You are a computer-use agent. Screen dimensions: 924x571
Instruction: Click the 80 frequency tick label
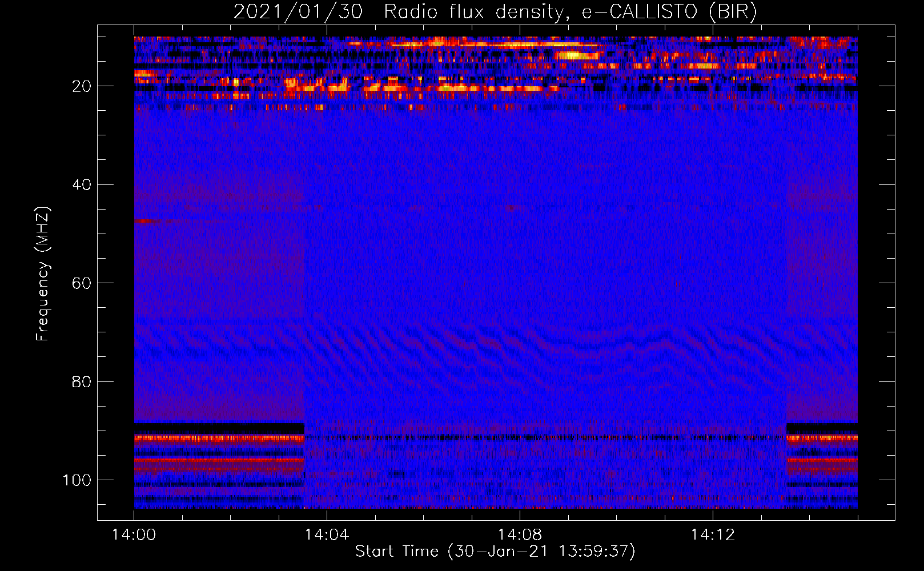(82, 381)
